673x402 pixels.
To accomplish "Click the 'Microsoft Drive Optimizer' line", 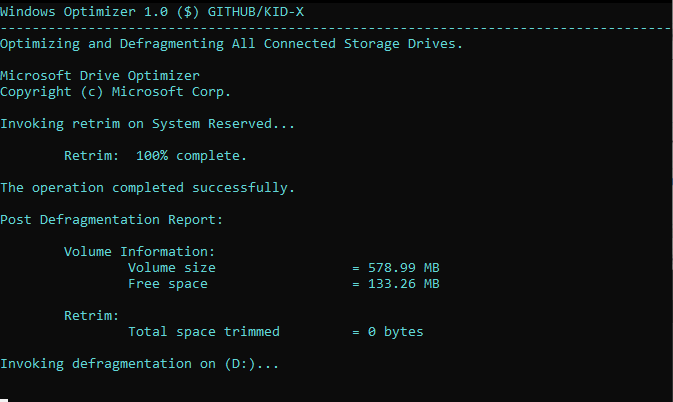I will (x=99, y=76).
